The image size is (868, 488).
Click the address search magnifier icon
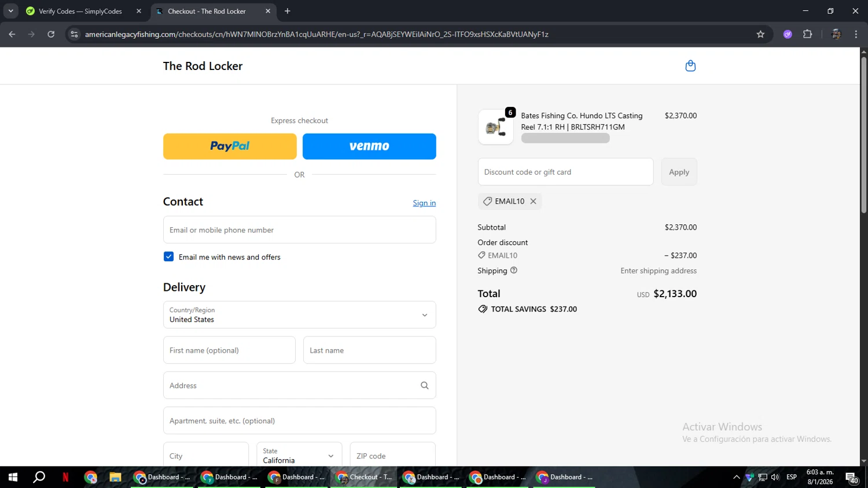(x=424, y=386)
